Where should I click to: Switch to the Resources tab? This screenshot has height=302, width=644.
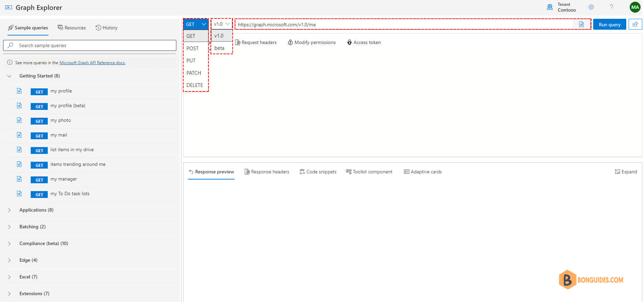click(72, 28)
